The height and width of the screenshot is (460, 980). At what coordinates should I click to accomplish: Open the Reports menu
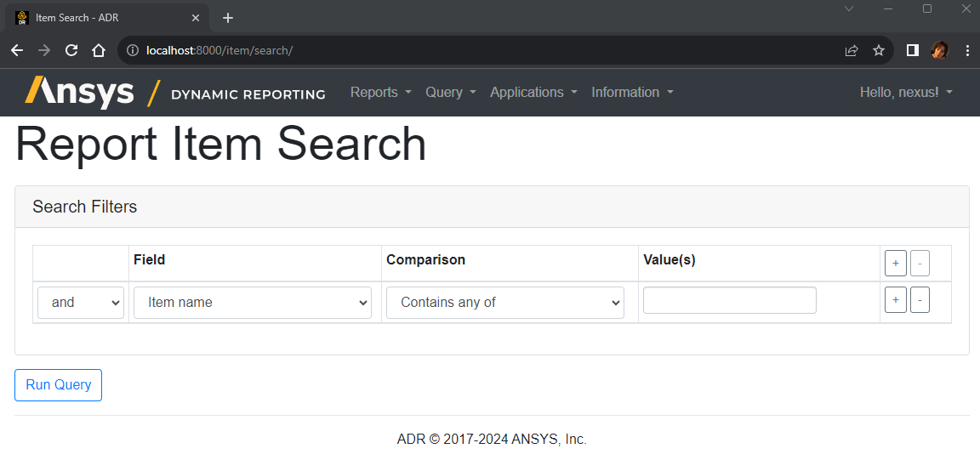tap(380, 93)
